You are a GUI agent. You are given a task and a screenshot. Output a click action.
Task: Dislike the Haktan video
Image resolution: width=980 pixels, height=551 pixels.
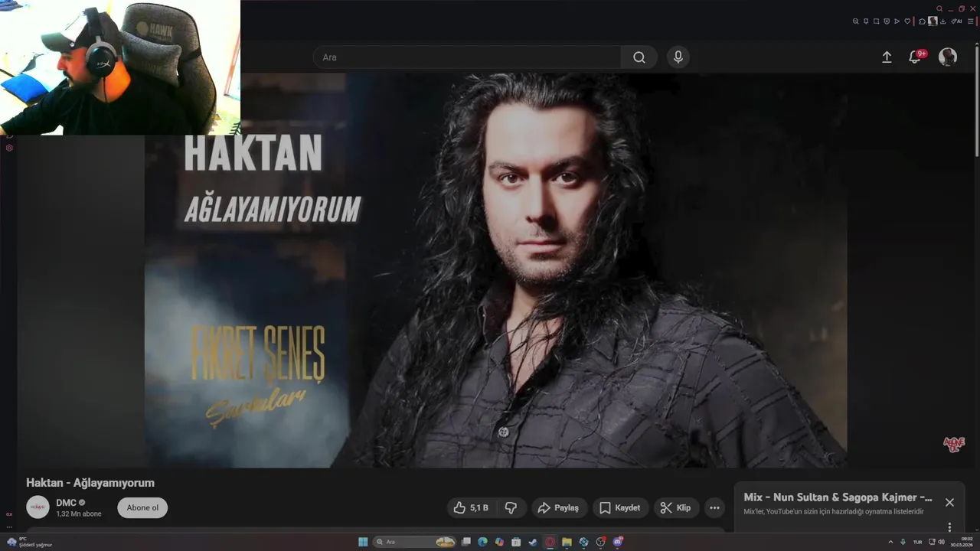point(511,507)
